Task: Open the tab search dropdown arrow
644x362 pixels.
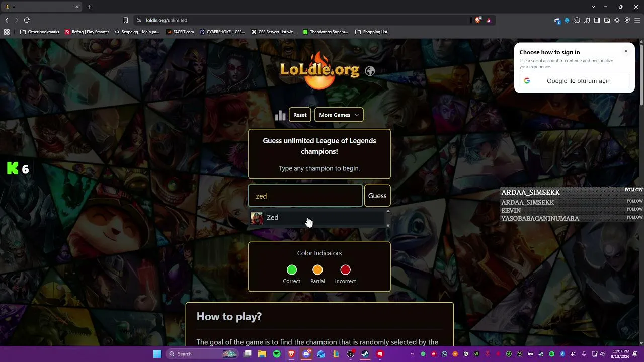Action: (x=593, y=7)
